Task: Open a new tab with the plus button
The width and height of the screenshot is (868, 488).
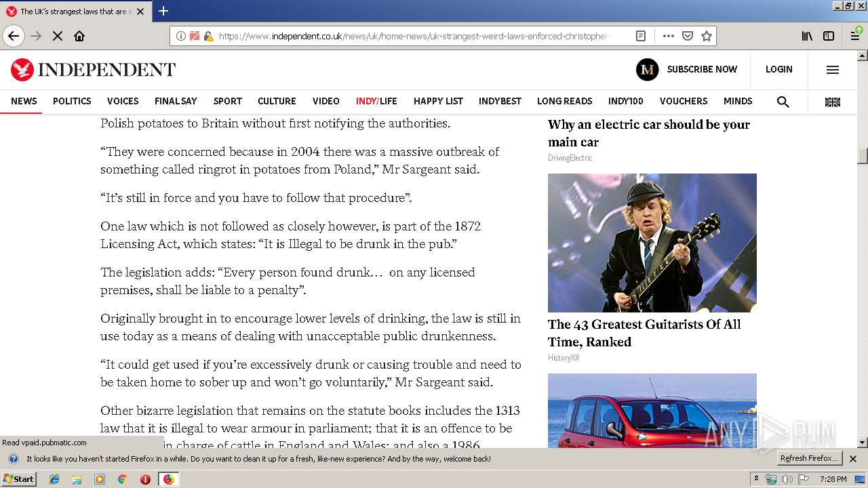Action: (163, 11)
